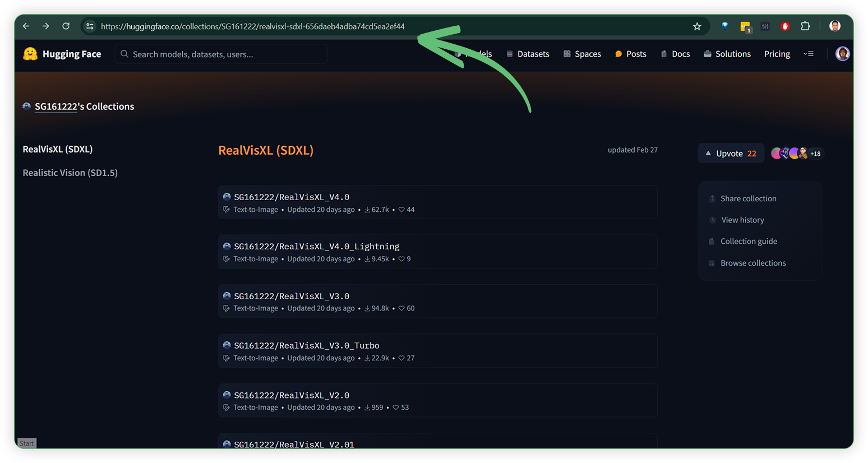Open the Datasets nav item

(x=528, y=54)
